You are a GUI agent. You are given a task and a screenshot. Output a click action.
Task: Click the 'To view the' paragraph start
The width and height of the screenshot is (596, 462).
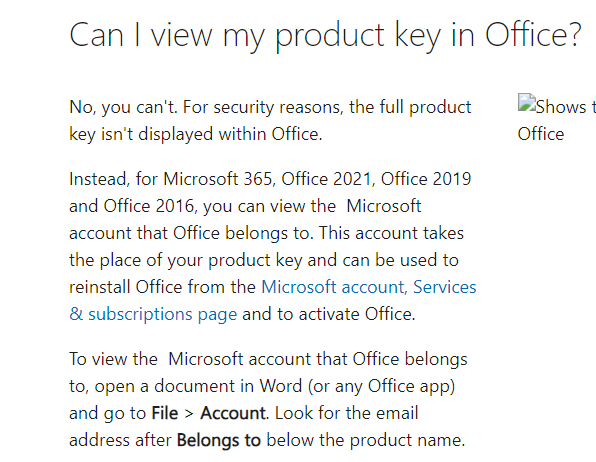point(113,359)
